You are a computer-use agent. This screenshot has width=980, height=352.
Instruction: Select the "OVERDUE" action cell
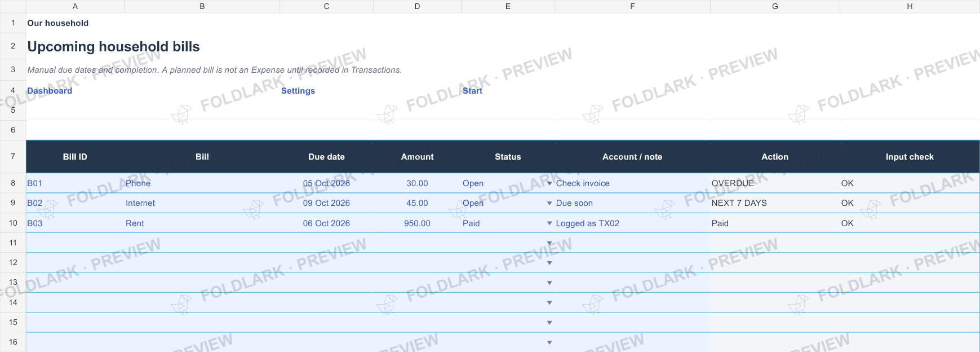pyautogui.click(x=775, y=183)
